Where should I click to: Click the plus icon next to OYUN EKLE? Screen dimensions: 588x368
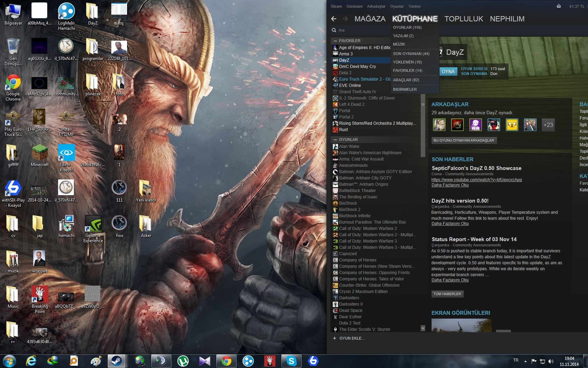[335, 338]
